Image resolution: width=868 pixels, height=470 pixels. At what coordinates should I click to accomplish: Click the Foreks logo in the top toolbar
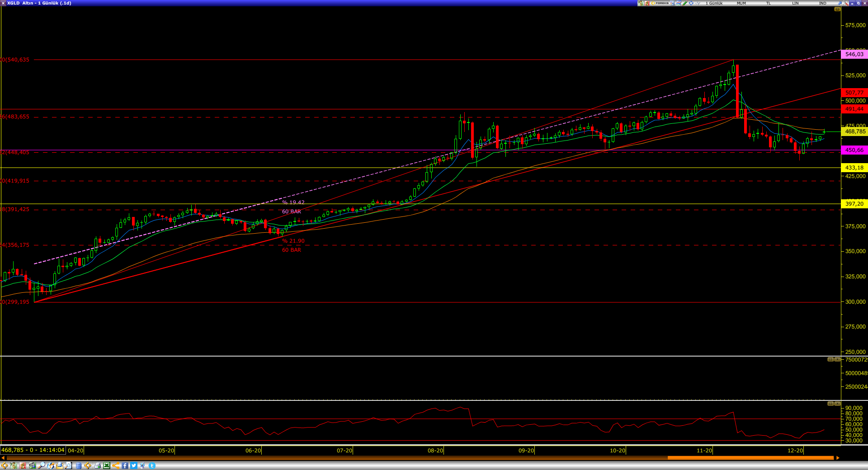(x=660, y=3)
